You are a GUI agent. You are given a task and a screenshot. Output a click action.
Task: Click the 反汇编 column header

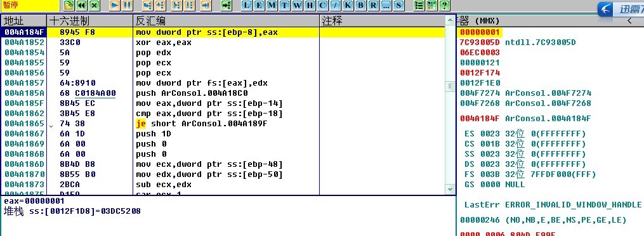tap(227, 21)
